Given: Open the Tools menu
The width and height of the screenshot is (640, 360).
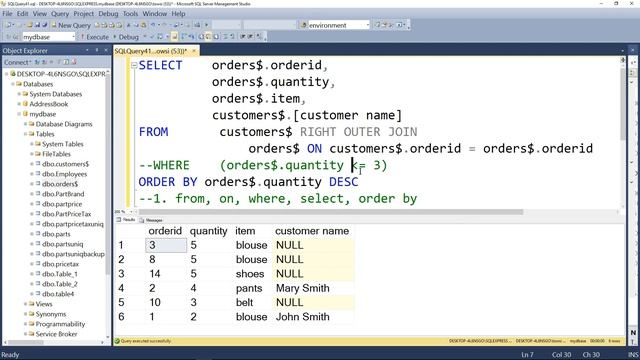Looking at the screenshot, I should tap(130, 13).
